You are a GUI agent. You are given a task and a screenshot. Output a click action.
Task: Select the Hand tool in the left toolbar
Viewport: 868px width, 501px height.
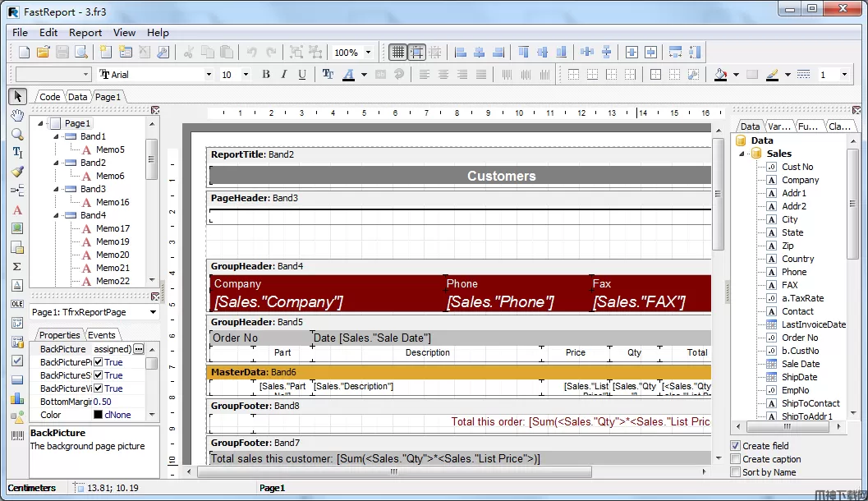point(17,115)
